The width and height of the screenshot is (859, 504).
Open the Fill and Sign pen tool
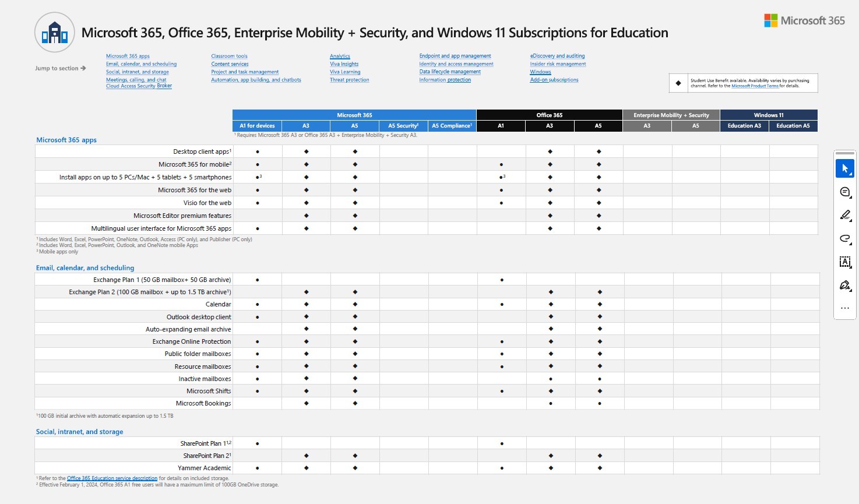tap(845, 285)
